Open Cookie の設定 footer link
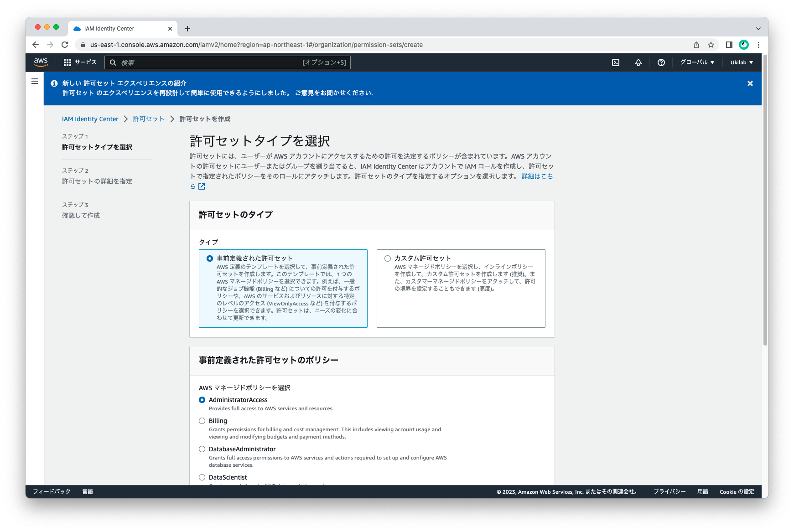The height and width of the screenshot is (532, 794). (737, 491)
